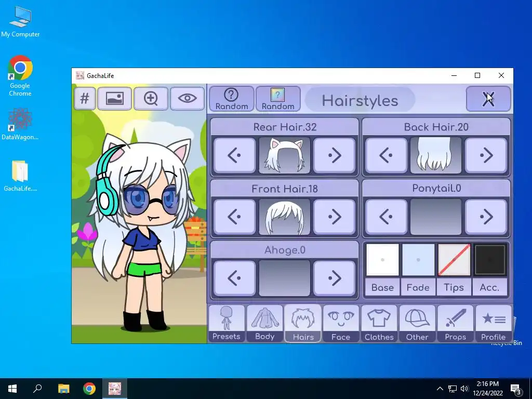
Task: Select the DataWagon desktop shortcut
Action: (20, 124)
